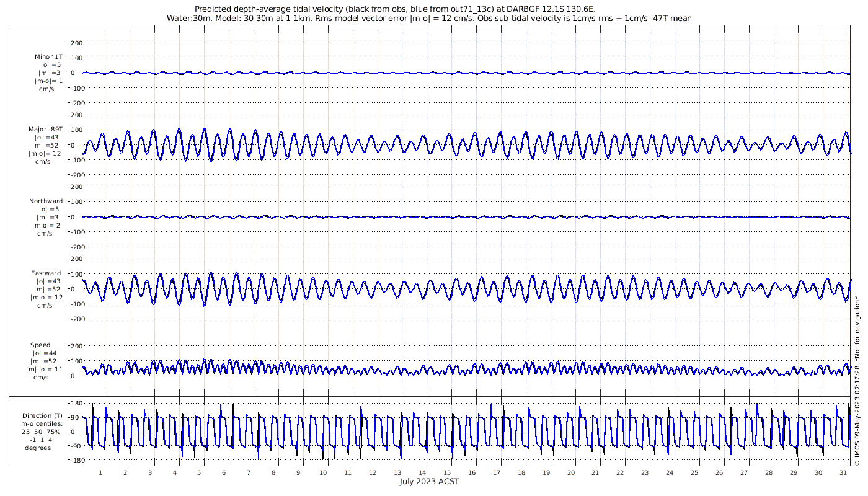Click the 'Minor 1T' panel label

(48, 57)
